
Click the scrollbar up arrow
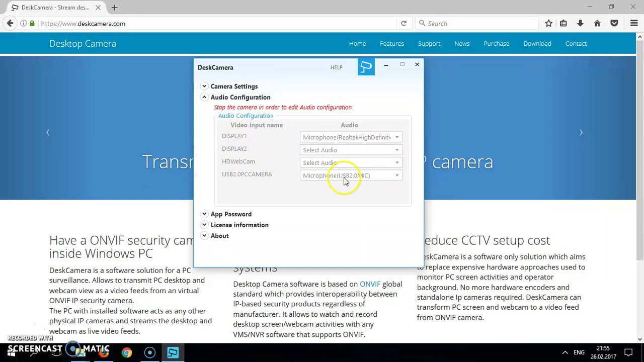coord(640,37)
